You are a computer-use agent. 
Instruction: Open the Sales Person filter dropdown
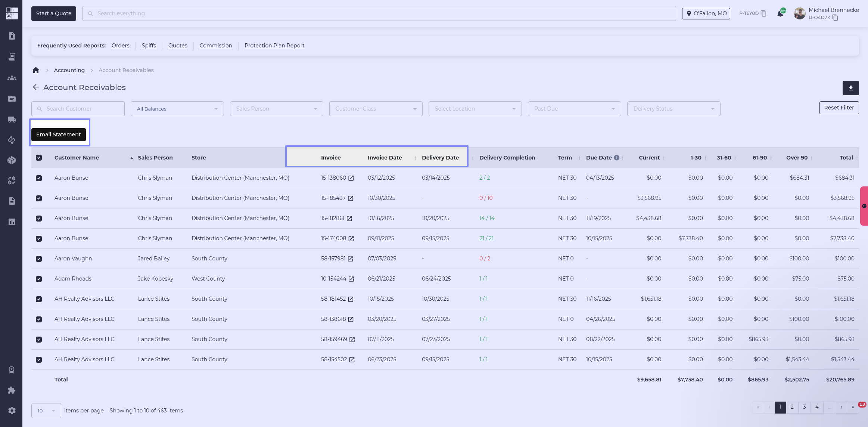click(x=276, y=109)
